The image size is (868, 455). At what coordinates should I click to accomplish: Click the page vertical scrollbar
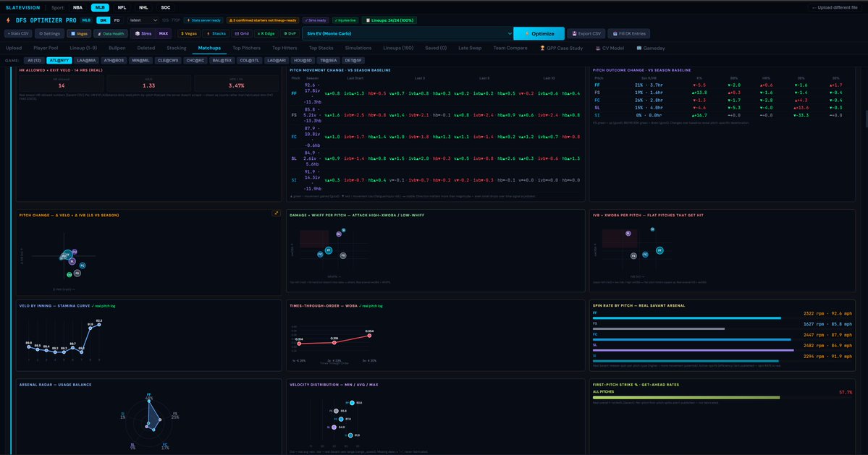(866, 119)
